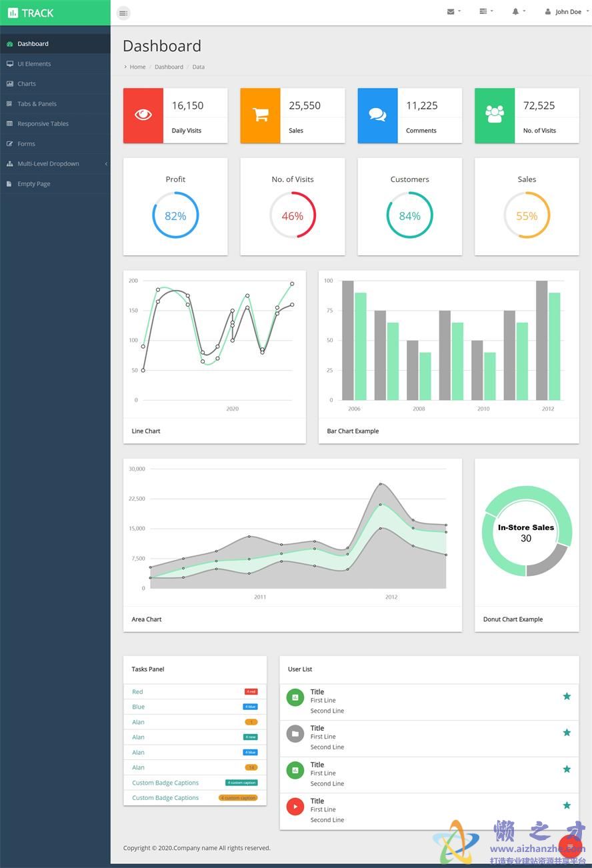Click the gray folder avatar in User List
Image resolution: width=592 pixels, height=868 pixels.
(x=295, y=734)
